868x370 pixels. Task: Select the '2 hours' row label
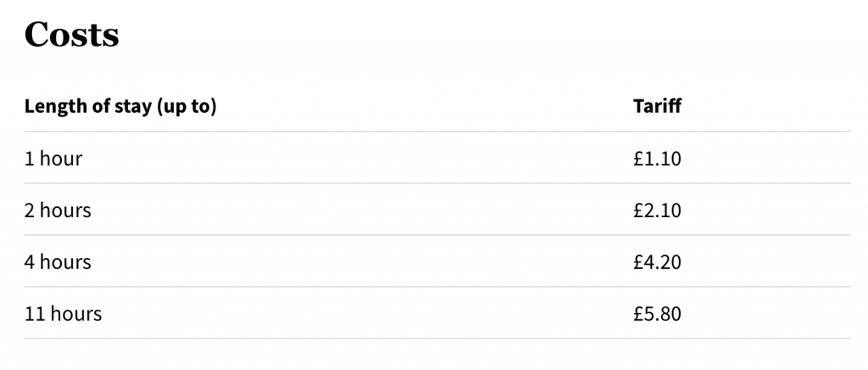point(58,210)
